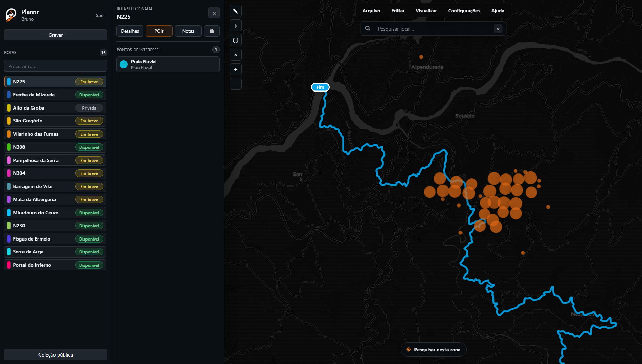Viewport: 642px width, 364px height.
Task: Clear the Pesquisar local search field
Action: [498, 29]
